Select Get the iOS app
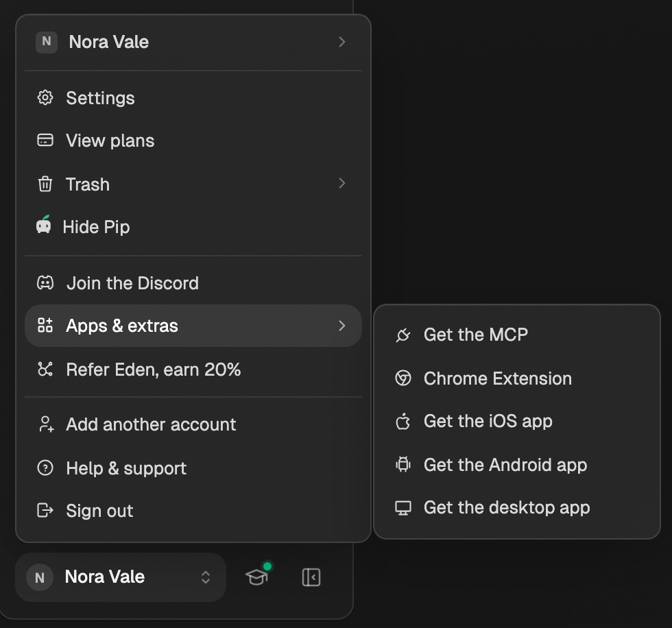The height and width of the screenshot is (628, 672). tap(517, 421)
